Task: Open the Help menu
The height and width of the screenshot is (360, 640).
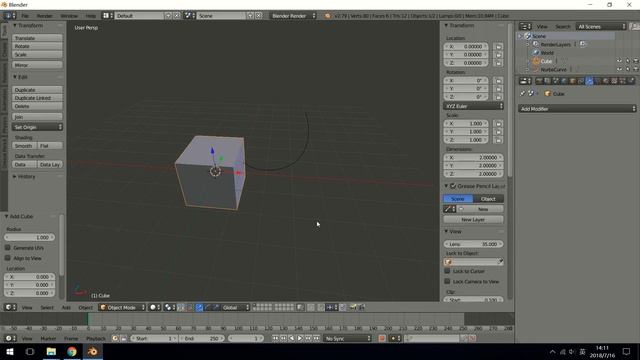Action: tap(91, 16)
